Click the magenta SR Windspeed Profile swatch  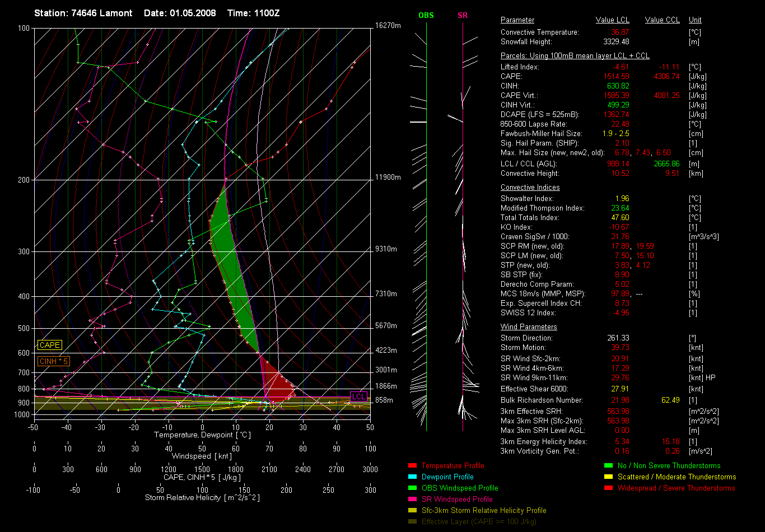[x=412, y=499]
